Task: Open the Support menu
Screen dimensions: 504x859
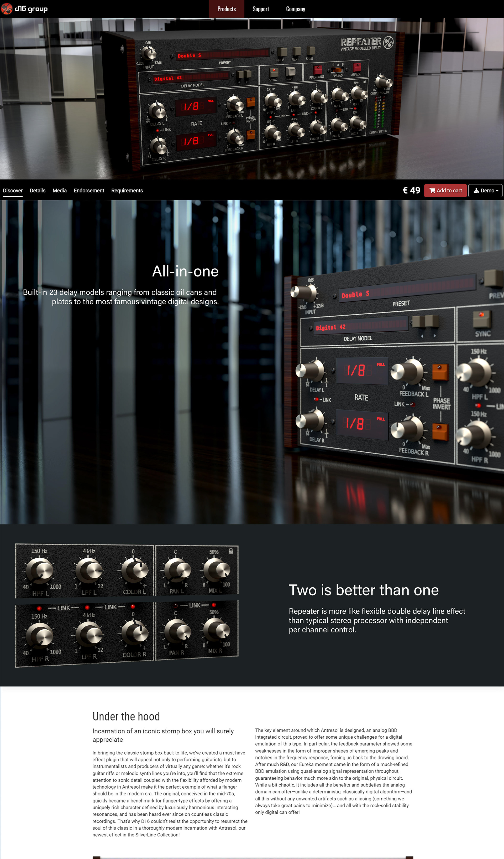Action: pos(260,9)
